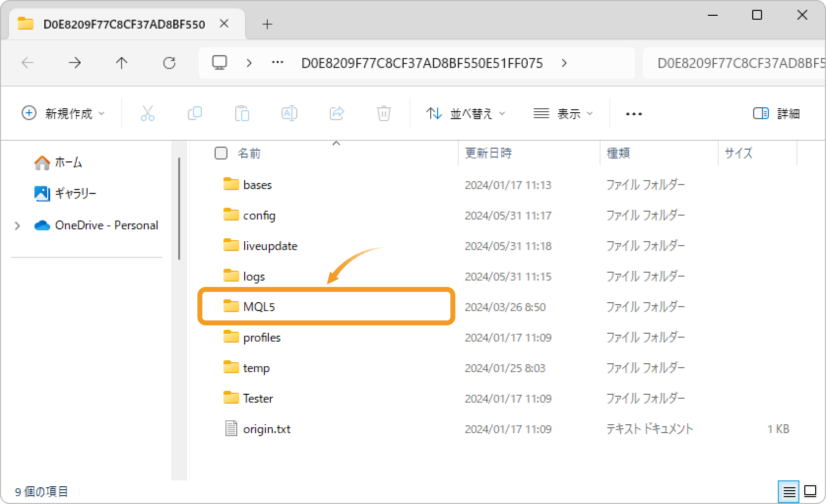Click the ギャラリー picture icon
826x504 pixels.
tap(42, 193)
